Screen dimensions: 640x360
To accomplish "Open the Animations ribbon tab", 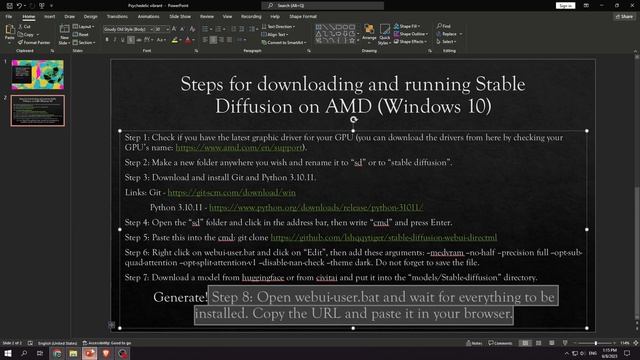I will coord(149,16).
